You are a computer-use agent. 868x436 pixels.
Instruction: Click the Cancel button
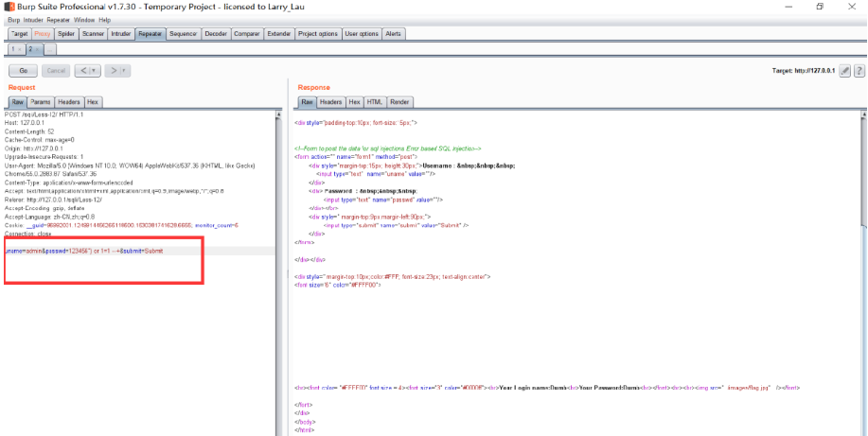tap(56, 71)
